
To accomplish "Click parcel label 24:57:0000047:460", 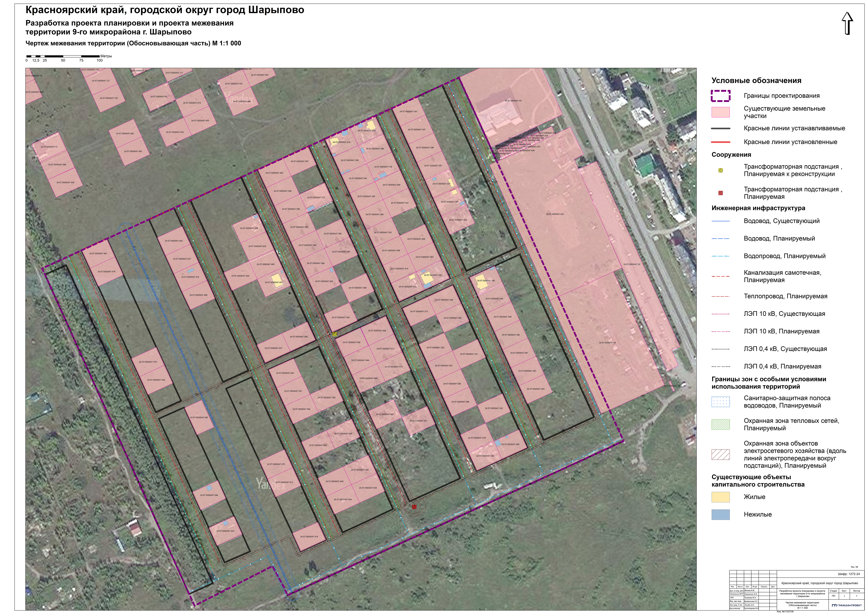I will point(199,418).
